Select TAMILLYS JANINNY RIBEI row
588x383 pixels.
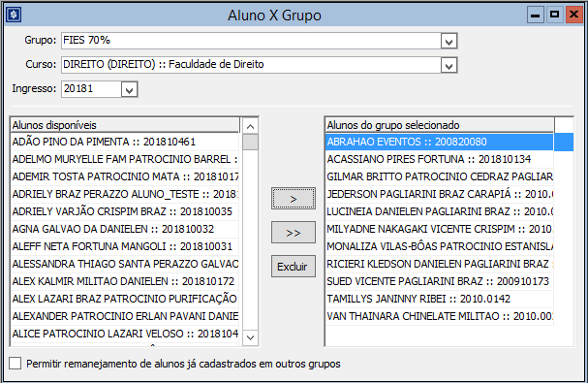(440, 299)
